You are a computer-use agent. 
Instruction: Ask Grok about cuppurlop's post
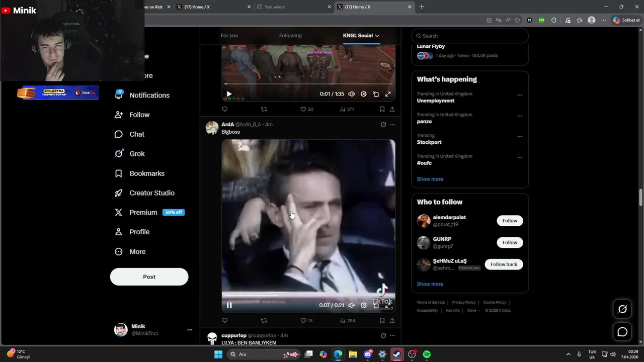point(383,336)
